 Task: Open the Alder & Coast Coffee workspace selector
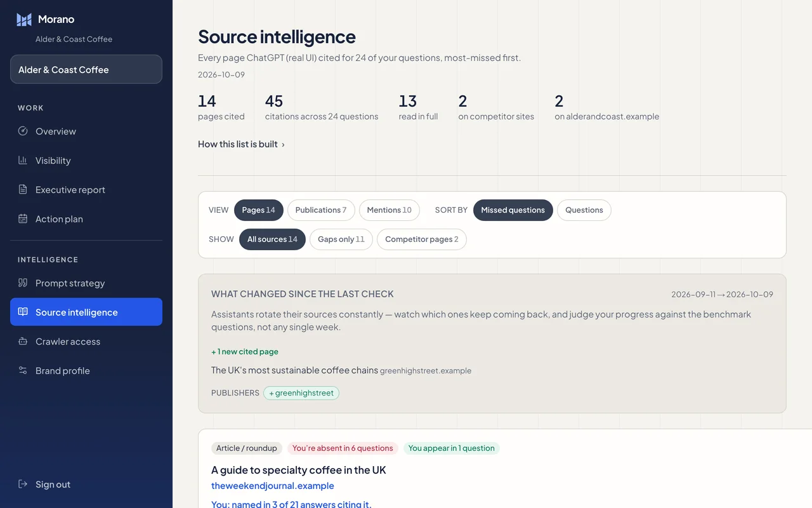pyautogui.click(x=86, y=69)
